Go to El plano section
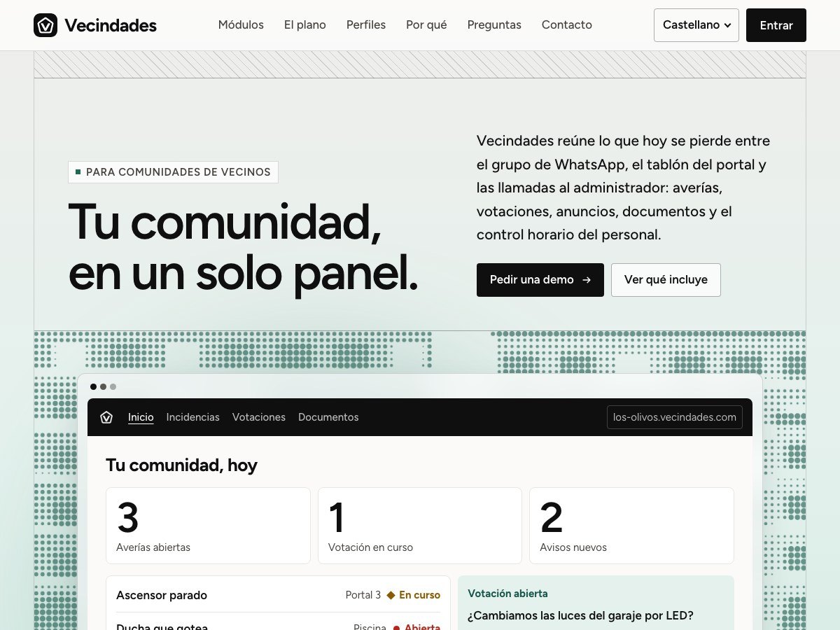The width and height of the screenshot is (840, 630). (305, 24)
